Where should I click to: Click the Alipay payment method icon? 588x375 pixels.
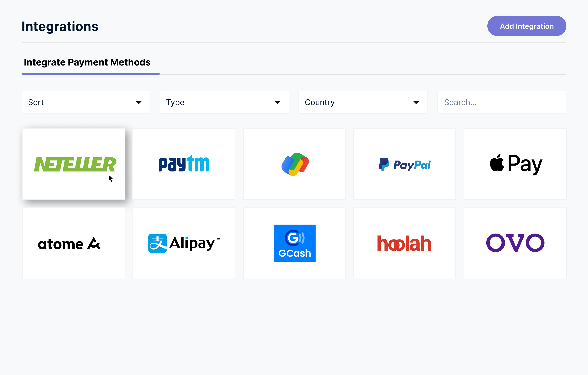(x=184, y=243)
